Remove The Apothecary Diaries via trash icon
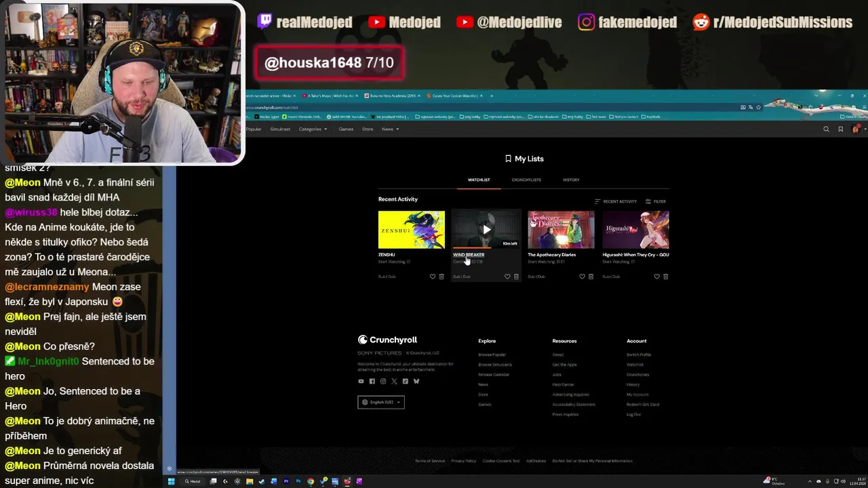The height and width of the screenshot is (488, 868). (x=591, y=277)
